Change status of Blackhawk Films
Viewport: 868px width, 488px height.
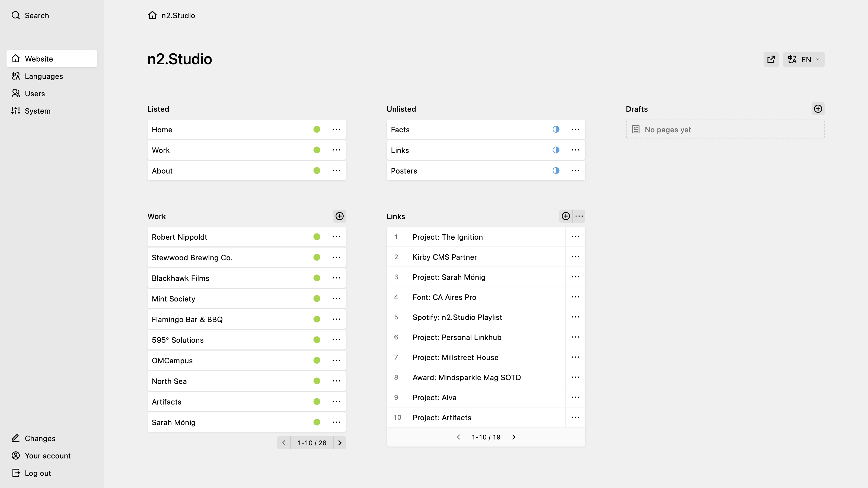coord(317,278)
